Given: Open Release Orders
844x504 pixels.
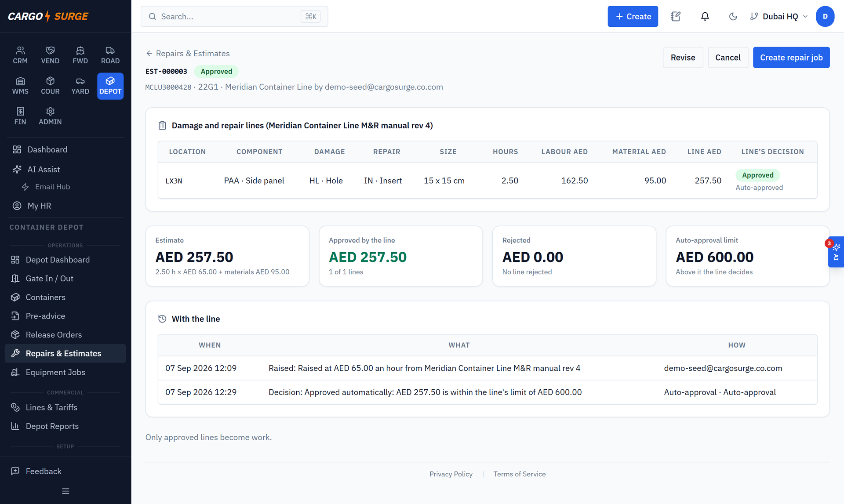Looking at the screenshot, I should tap(65, 335).
